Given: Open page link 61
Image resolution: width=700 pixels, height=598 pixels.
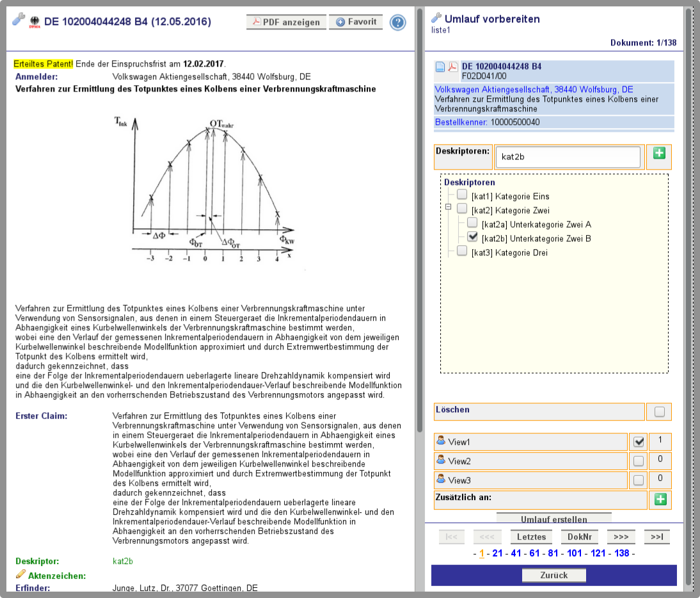Looking at the screenshot, I should pyautogui.click(x=534, y=553).
